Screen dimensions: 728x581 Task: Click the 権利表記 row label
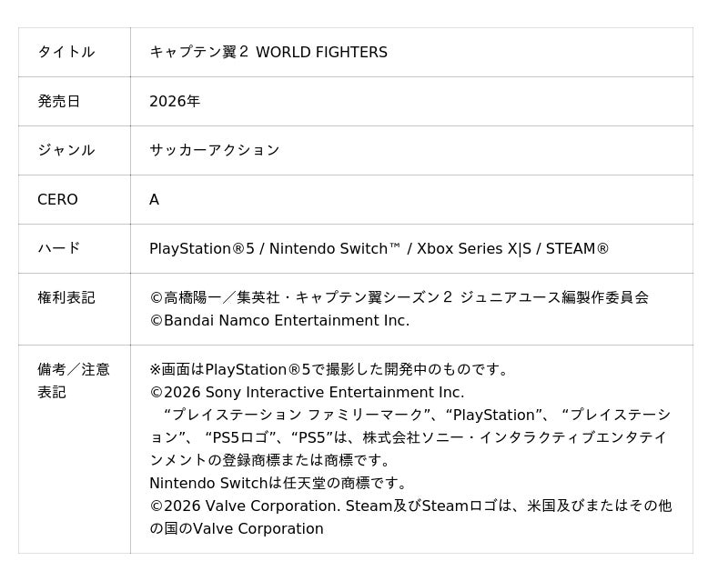tap(66, 298)
